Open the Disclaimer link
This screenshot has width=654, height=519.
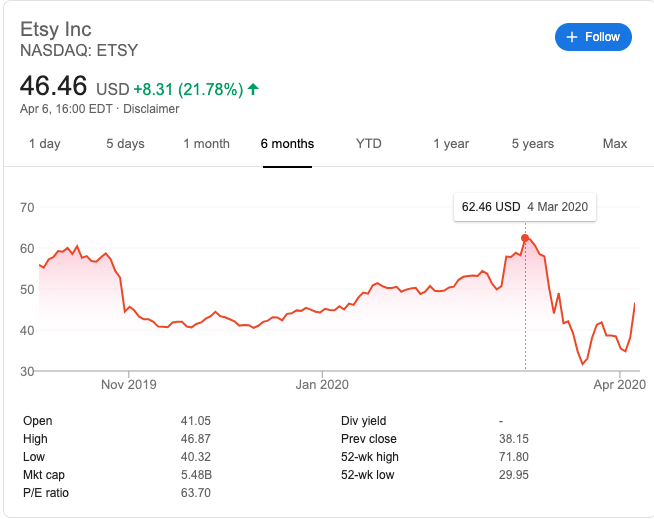pyautogui.click(x=150, y=108)
